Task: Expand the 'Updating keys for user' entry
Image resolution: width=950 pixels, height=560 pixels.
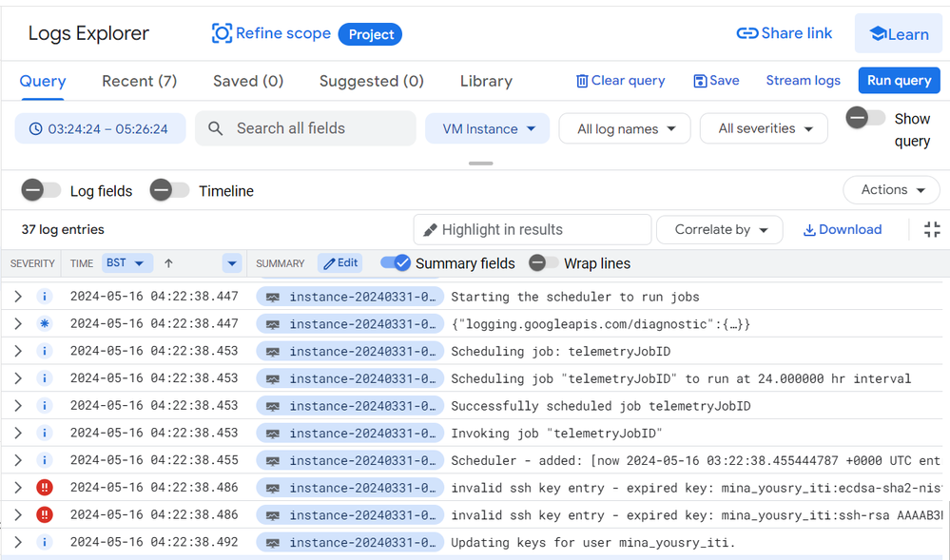Action: click(17, 542)
